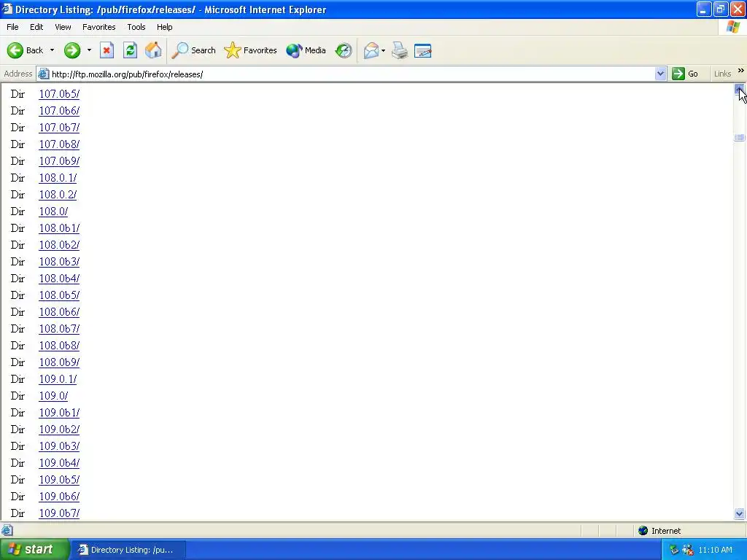Open the 108.0b5/ directory link
The height and width of the screenshot is (560, 747).
pyautogui.click(x=59, y=295)
